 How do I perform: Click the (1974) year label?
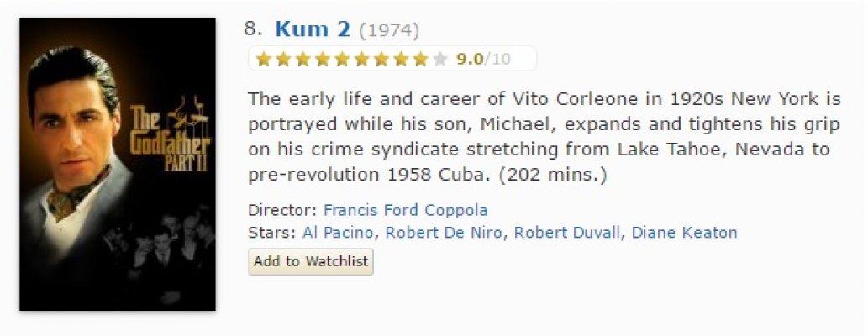point(389,30)
